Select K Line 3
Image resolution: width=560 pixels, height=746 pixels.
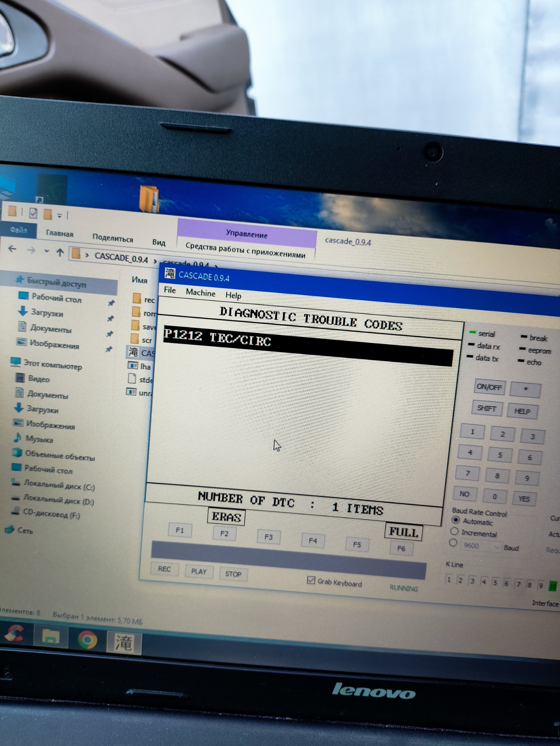[472, 581]
